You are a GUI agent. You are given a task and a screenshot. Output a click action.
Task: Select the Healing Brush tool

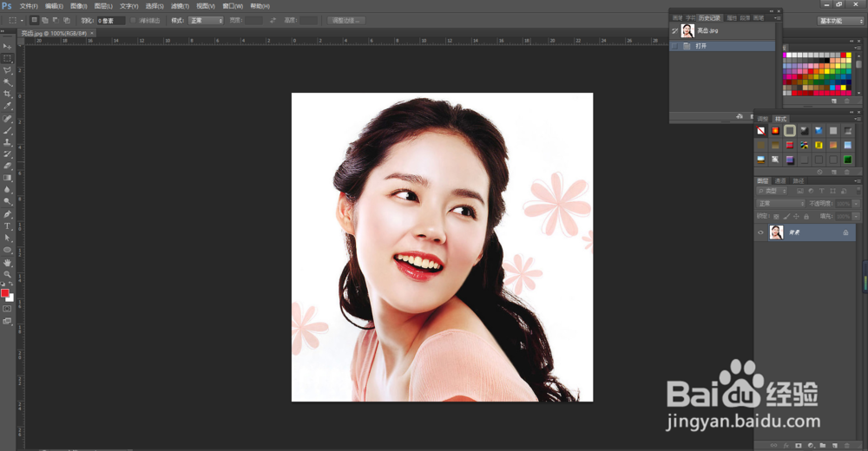coord(7,119)
